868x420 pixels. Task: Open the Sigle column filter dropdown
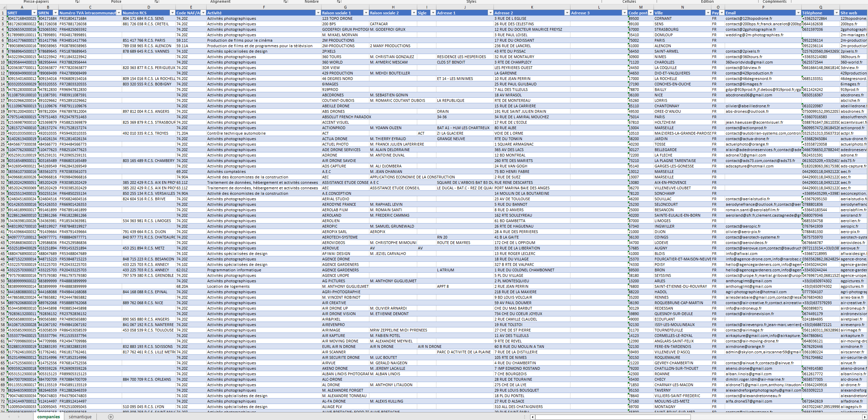[433, 13]
